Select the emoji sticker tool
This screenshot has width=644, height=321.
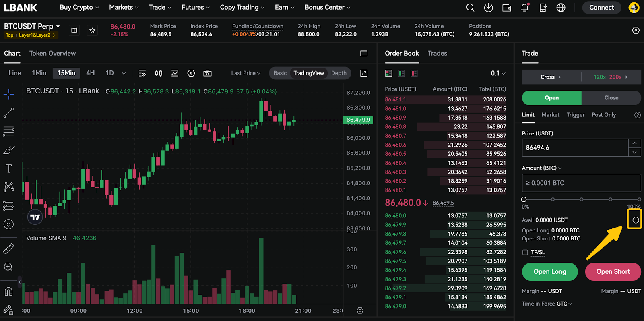8,224
